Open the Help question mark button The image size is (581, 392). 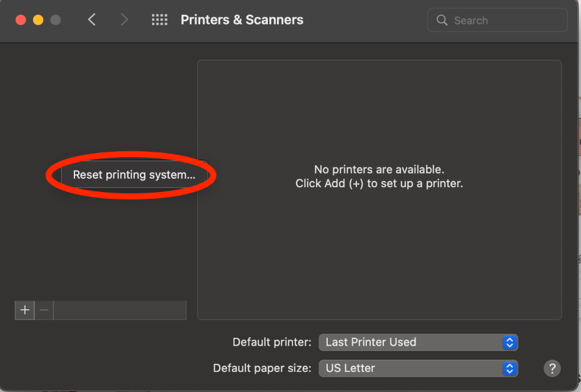click(552, 368)
